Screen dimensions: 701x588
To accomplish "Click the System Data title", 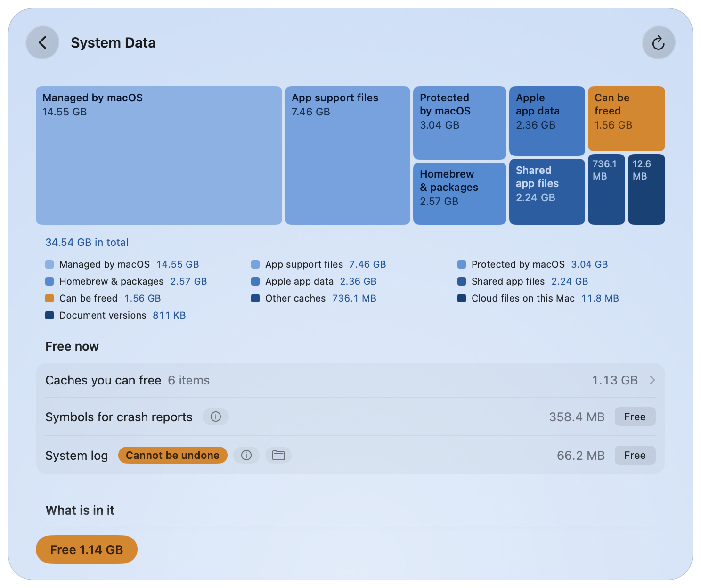I will [113, 43].
